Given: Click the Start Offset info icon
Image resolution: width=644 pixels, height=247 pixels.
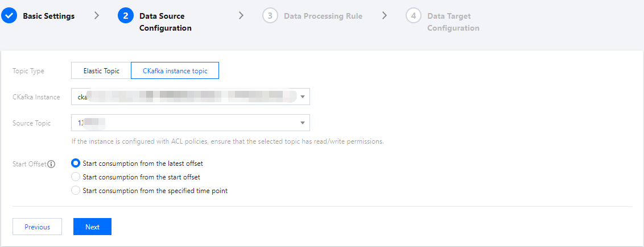Looking at the screenshot, I should pos(51,164).
